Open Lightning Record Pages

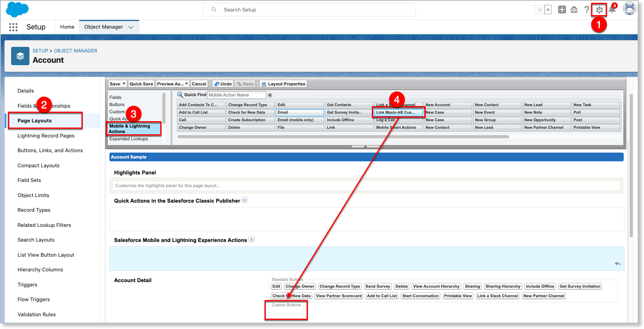tap(46, 136)
